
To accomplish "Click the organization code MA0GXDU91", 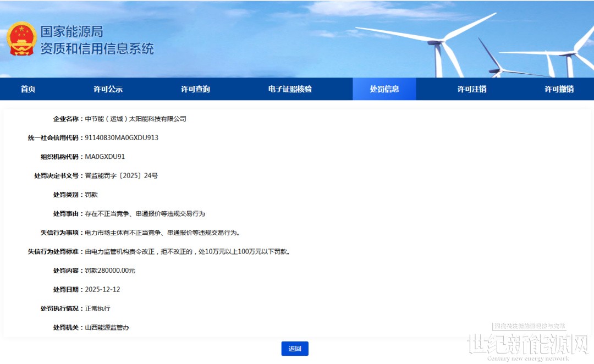I will tap(105, 157).
